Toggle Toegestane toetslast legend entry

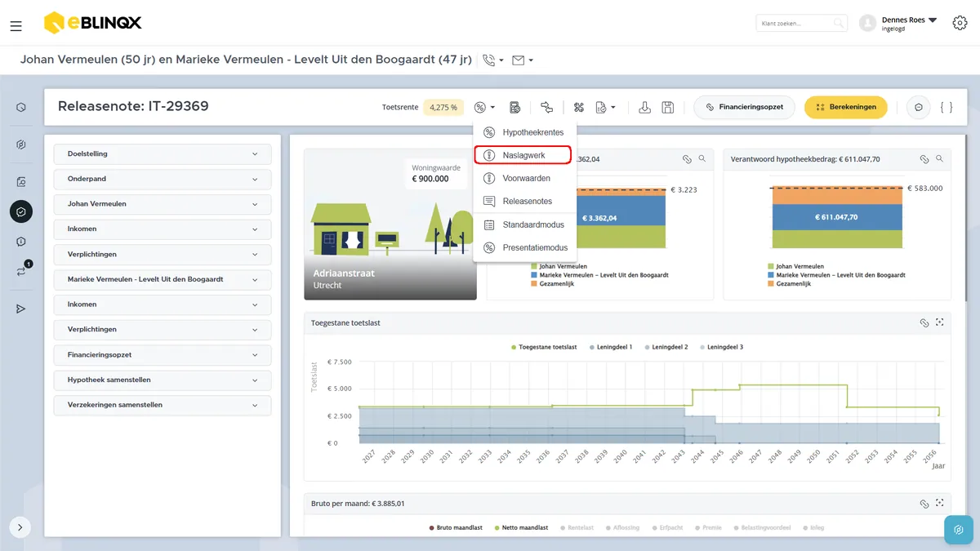[544, 347]
